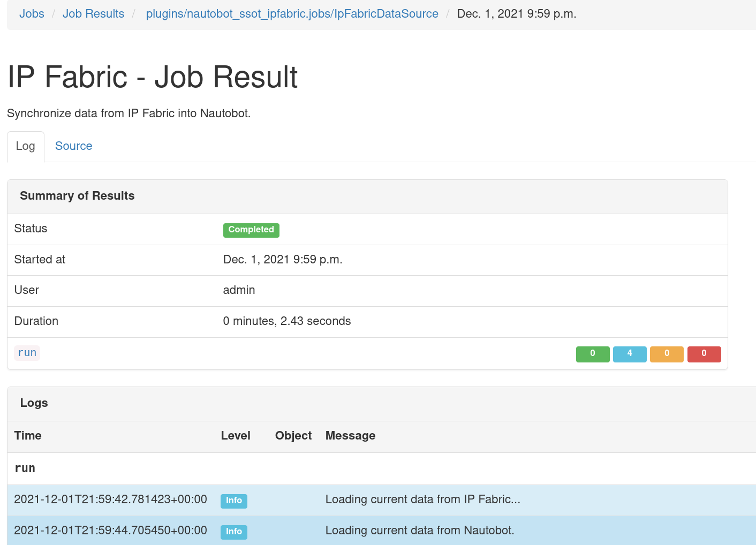Image resolution: width=756 pixels, height=545 pixels.
Task: Follow the run link in summary
Action: coord(27,353)
